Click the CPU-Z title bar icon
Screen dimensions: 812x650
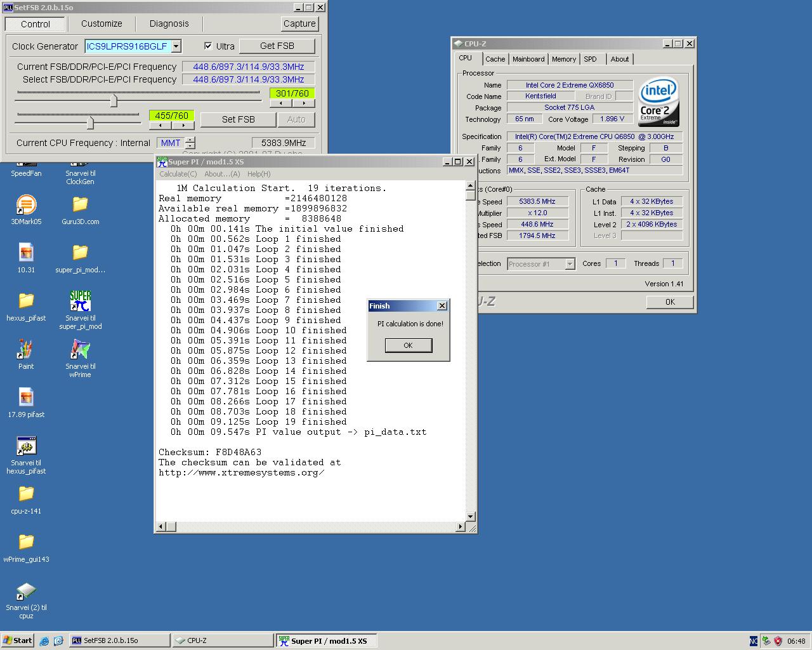pyautogui.click(x=457, y=44)
